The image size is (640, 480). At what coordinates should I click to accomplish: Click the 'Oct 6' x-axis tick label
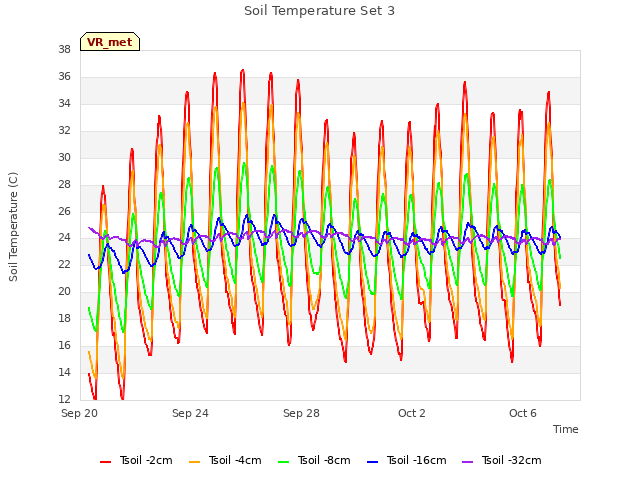click(x=523, y=413)
